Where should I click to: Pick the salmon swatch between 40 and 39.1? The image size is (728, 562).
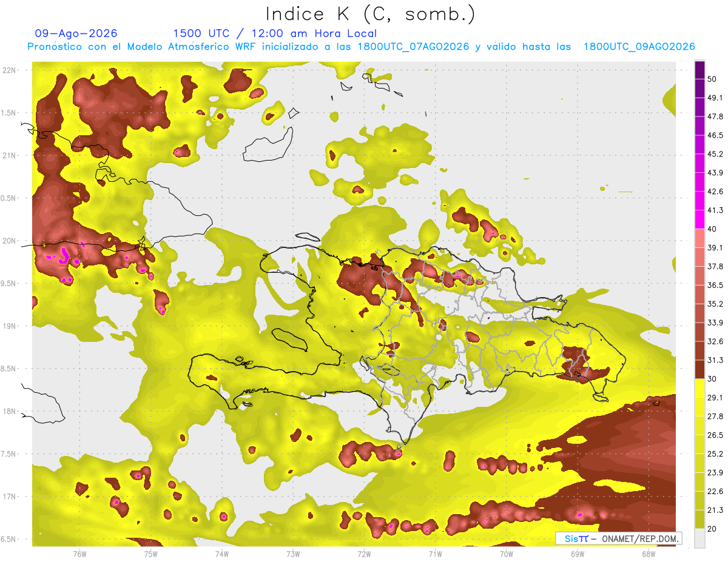pyautogui.click(x=699, y=238)
